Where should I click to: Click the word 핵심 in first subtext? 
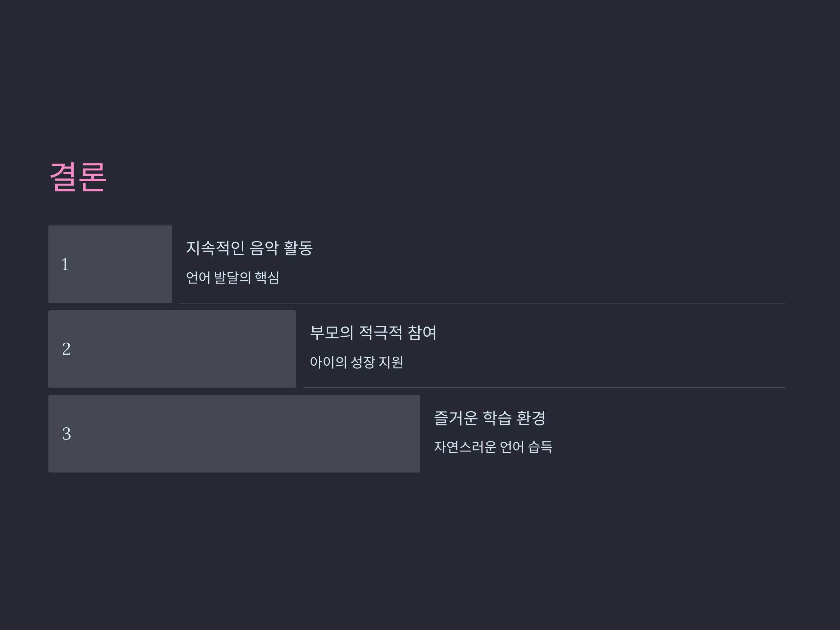(267, 278)
